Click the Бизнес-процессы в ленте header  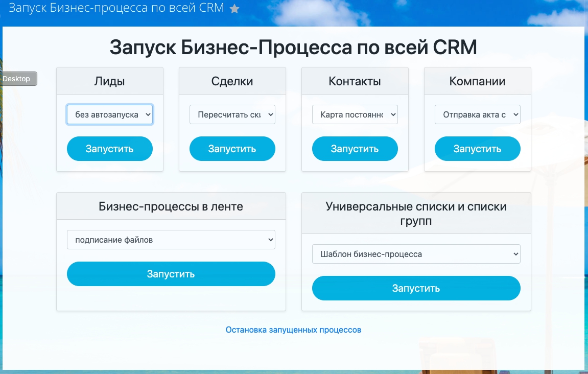coord(171,206)
